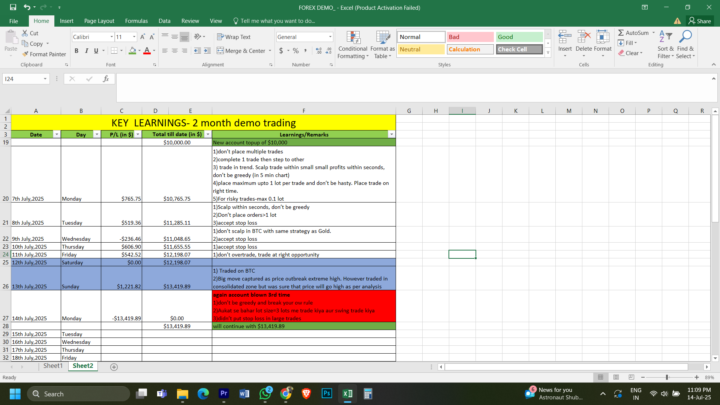Apply the Calculation cell style
720x405 pixels.
(x=470, y=49)
